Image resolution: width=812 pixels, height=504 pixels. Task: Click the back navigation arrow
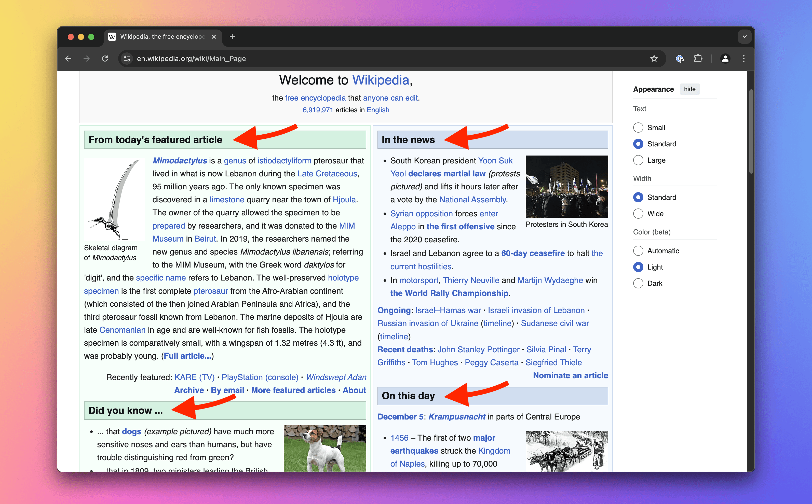tap(68, 59)
